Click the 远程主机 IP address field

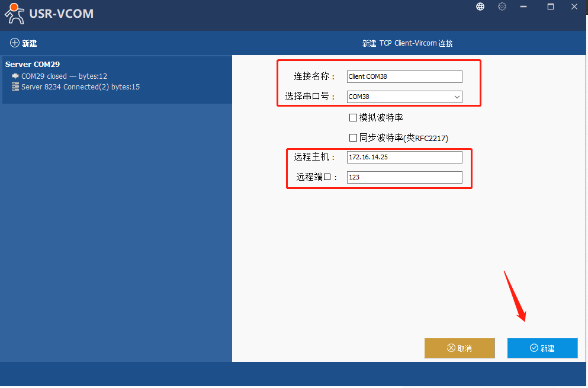[404, 157]
